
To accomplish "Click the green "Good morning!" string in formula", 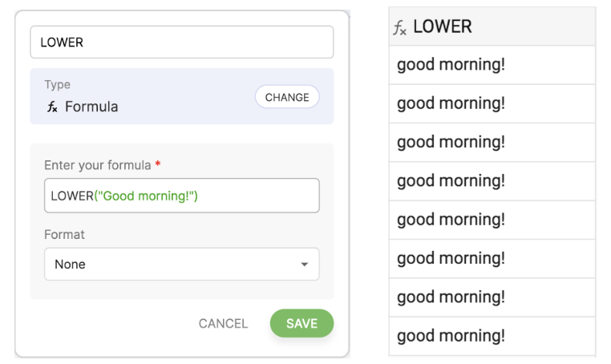I will click(x=146, y=196).
